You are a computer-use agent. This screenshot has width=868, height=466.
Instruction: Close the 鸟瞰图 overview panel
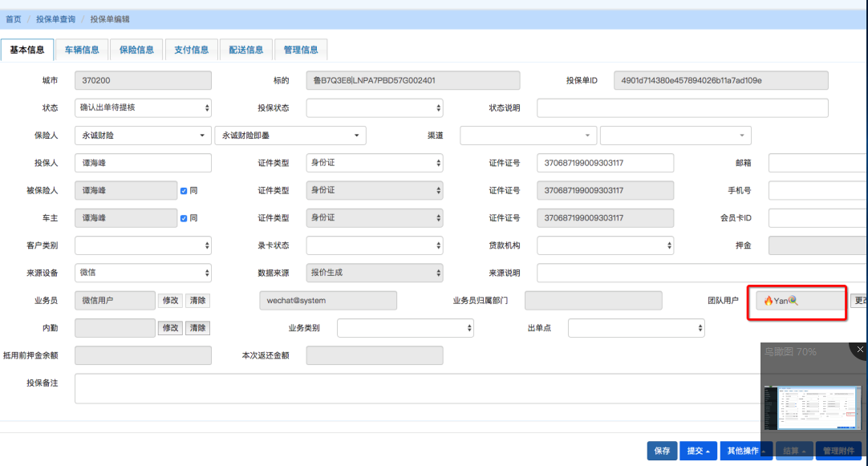tap(860, 351)
